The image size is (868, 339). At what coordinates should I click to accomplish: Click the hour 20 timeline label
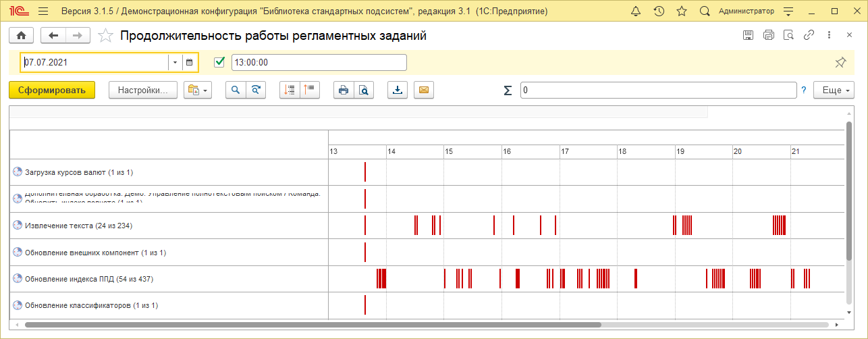[x=738, y=152]
